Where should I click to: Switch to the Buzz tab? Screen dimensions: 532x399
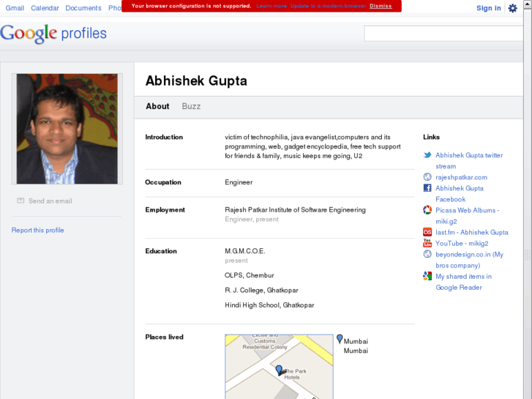click(191, 106)
